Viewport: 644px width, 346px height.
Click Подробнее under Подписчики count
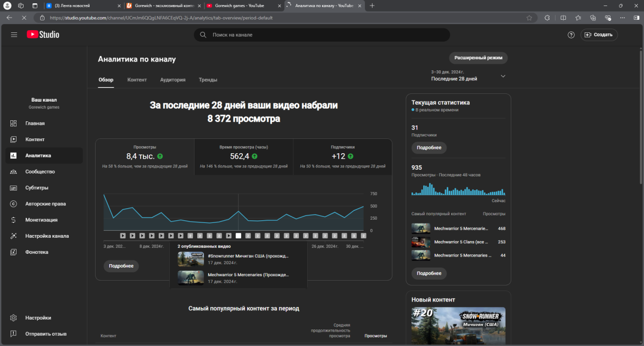pos(429,148)
